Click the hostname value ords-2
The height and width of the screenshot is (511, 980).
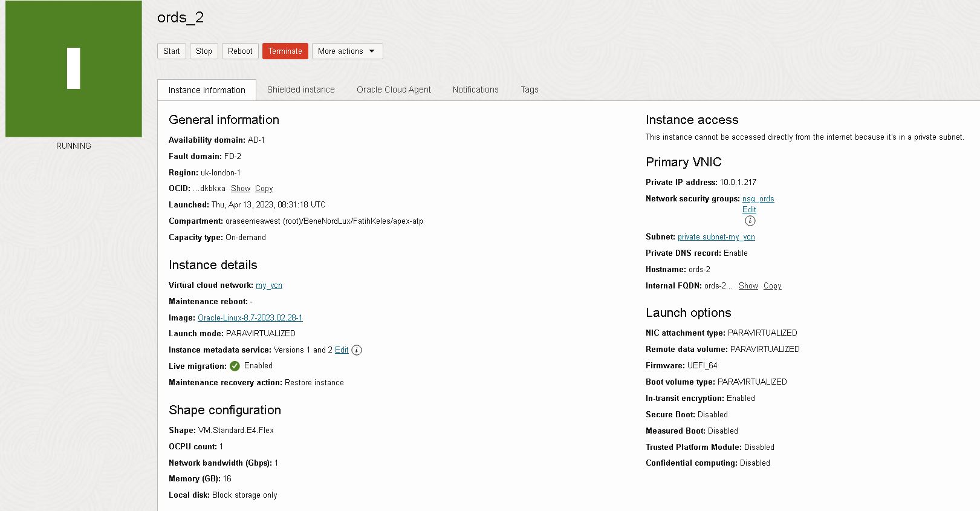(x=699, y=270)
